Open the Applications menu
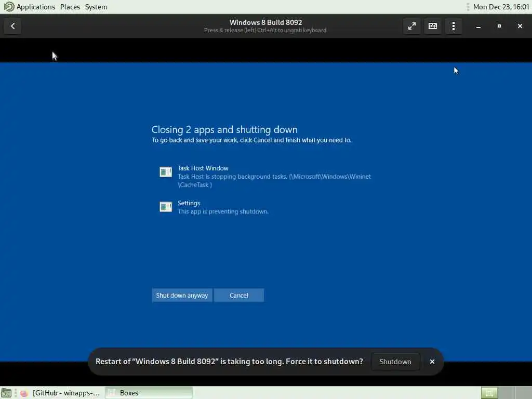The width and height of the screenshot is (532, 399). pos(36,7)
